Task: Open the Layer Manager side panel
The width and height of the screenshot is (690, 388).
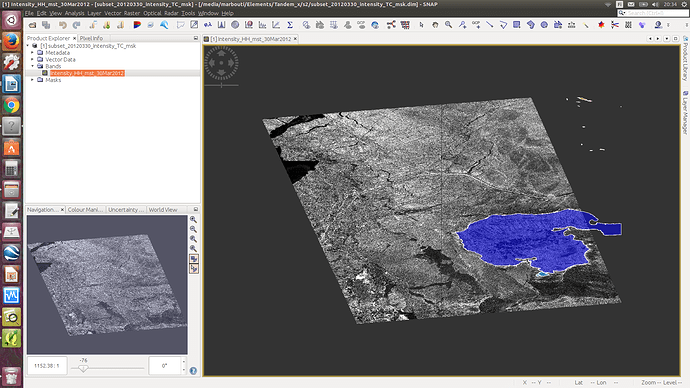Action: click(685, 113)
